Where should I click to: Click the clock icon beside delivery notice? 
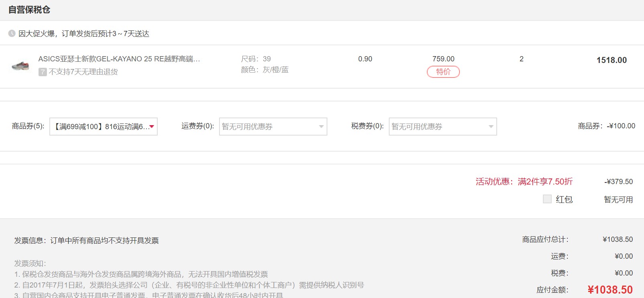[12, 33]
